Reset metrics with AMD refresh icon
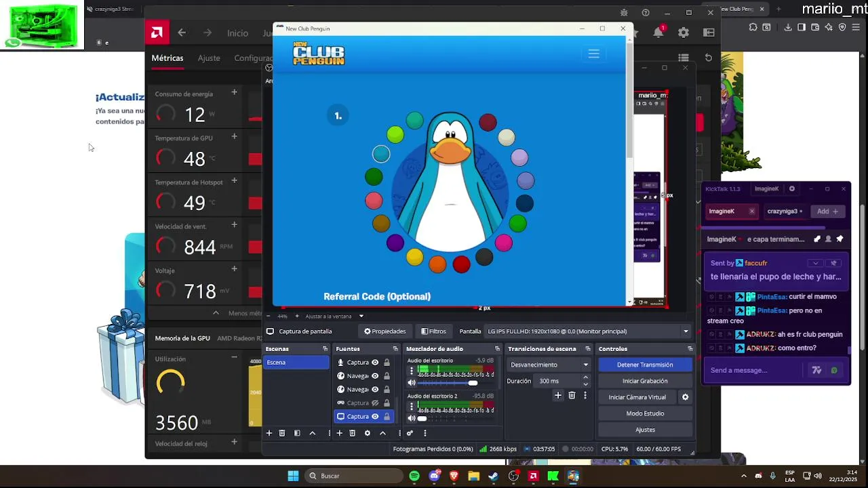868x488 pixels. [x=709, y=58]
